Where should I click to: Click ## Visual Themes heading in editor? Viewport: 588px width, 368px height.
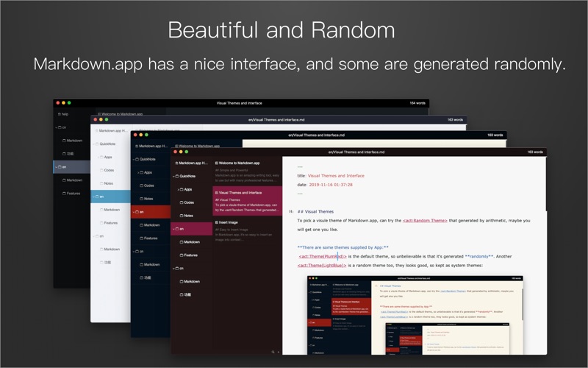click(x=315, y=211)
